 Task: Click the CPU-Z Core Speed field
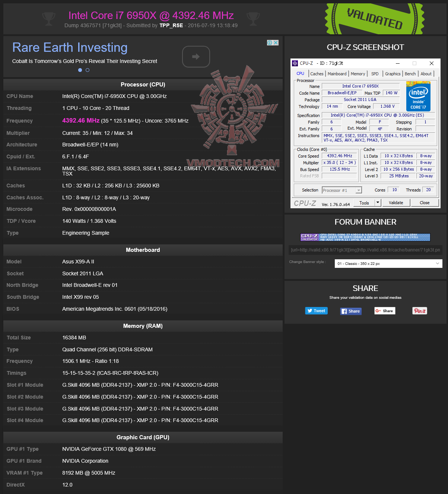pyautogui.click(x=339, y=156)
